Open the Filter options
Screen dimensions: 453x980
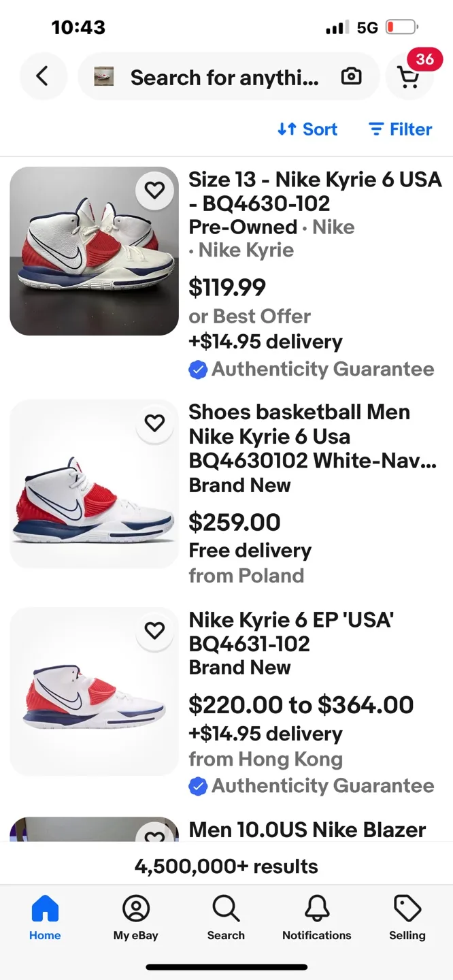400,129
